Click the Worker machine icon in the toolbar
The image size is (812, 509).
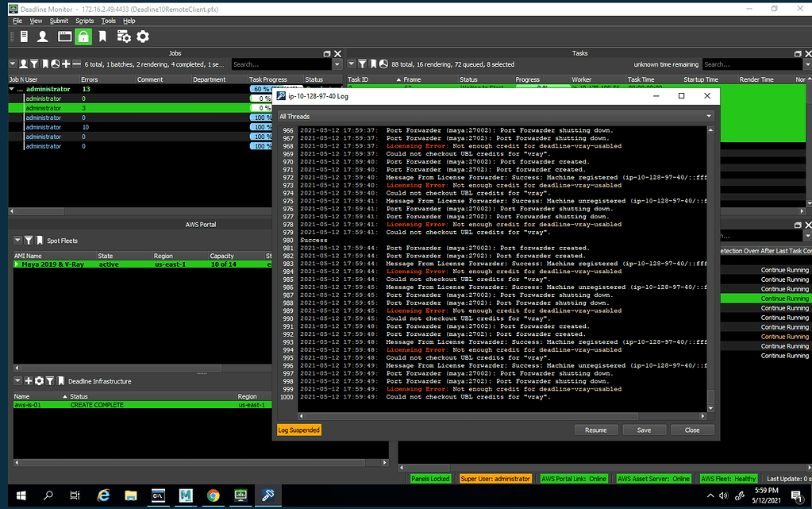coord(24,37)
